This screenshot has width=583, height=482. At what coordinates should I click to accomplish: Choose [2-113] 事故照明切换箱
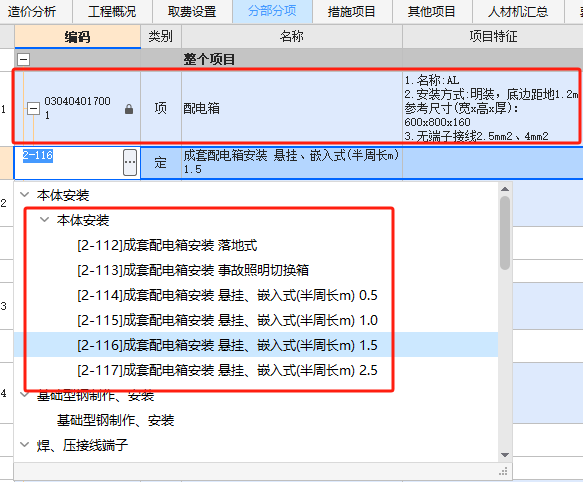[x=193, y=270]
